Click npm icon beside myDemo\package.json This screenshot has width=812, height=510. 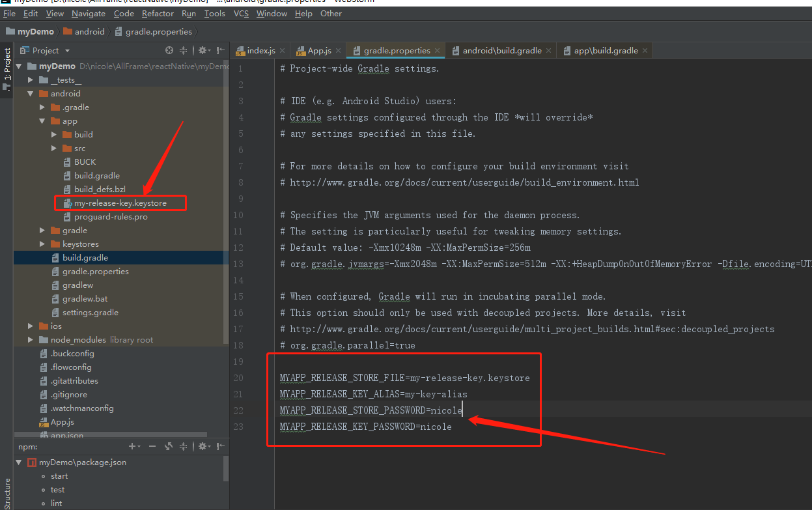(x=32, y=462)
